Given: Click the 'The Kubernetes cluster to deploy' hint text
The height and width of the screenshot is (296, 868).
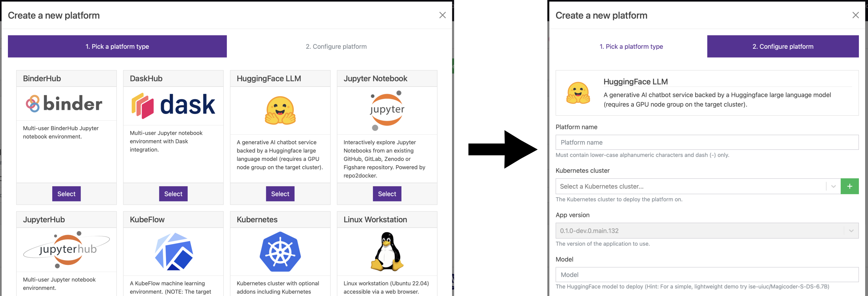Looking at the screenshot, I should point(619,199).
